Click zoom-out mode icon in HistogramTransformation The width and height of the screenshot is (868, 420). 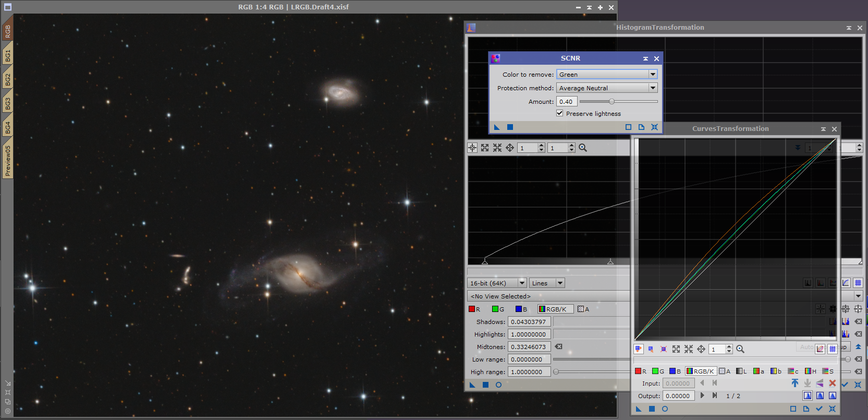497,148
